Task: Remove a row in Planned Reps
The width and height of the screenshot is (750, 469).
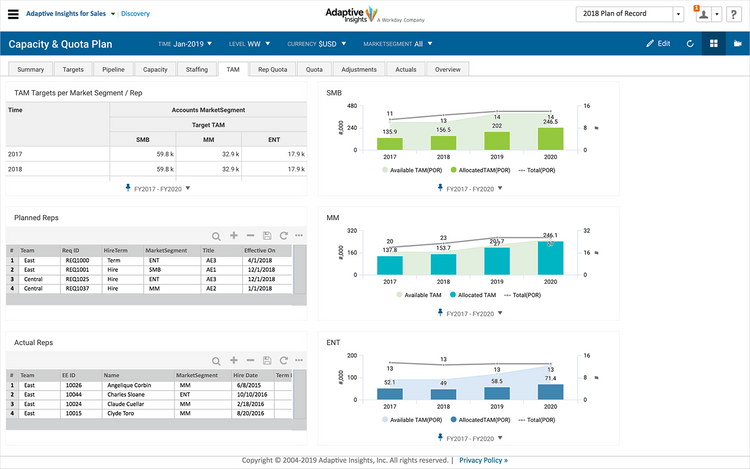Action: click(250, 235)
